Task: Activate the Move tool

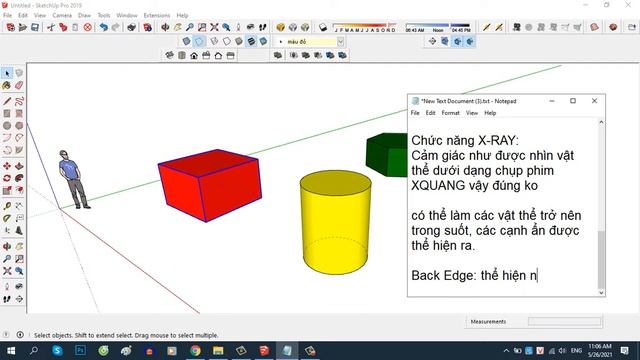Action: tap(7, 166)
